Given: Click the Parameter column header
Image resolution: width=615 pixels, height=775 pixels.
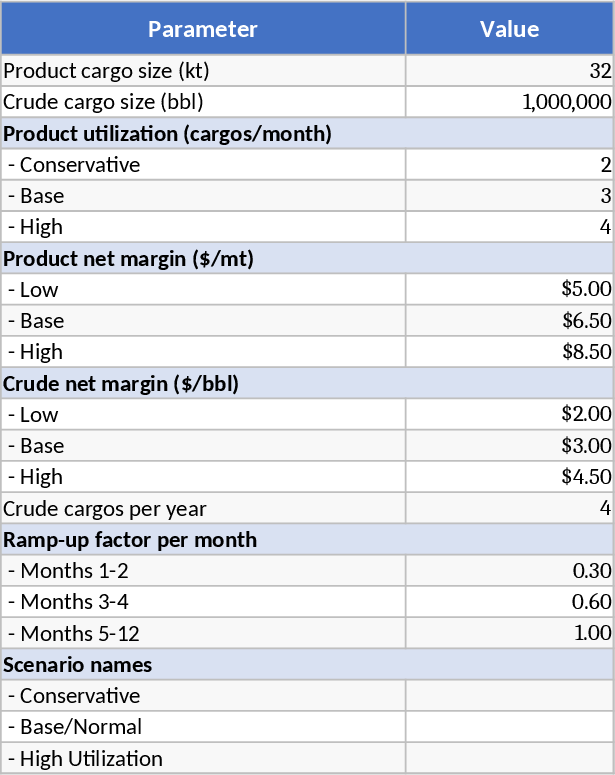Looking at the screenshot, I should tap(203, 29).
